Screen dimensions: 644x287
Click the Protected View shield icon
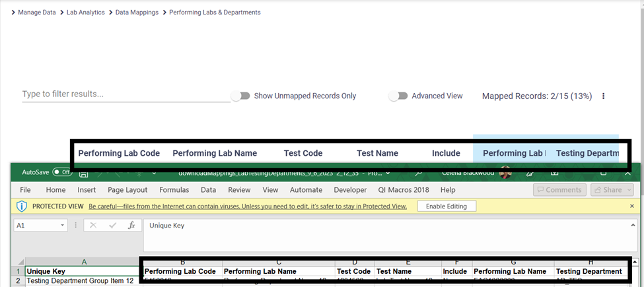[x=21, y=207]
